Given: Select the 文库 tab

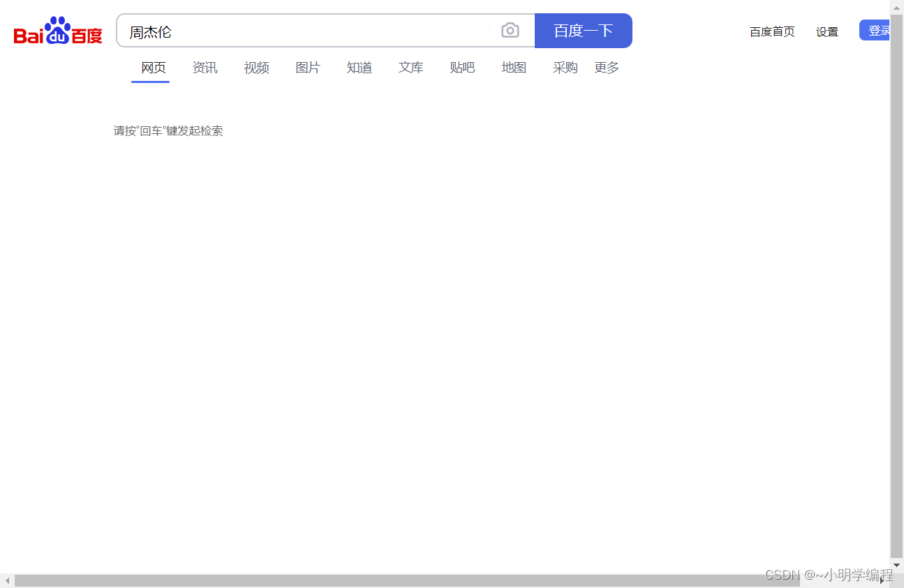Looking at the screenshot, I should tap(411, 68).
